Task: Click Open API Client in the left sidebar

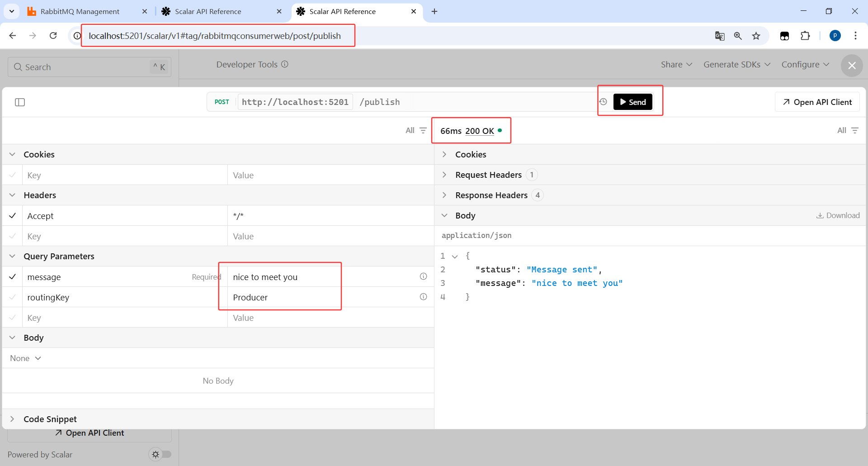Action: pyautogui.click(x=90, y=433)
